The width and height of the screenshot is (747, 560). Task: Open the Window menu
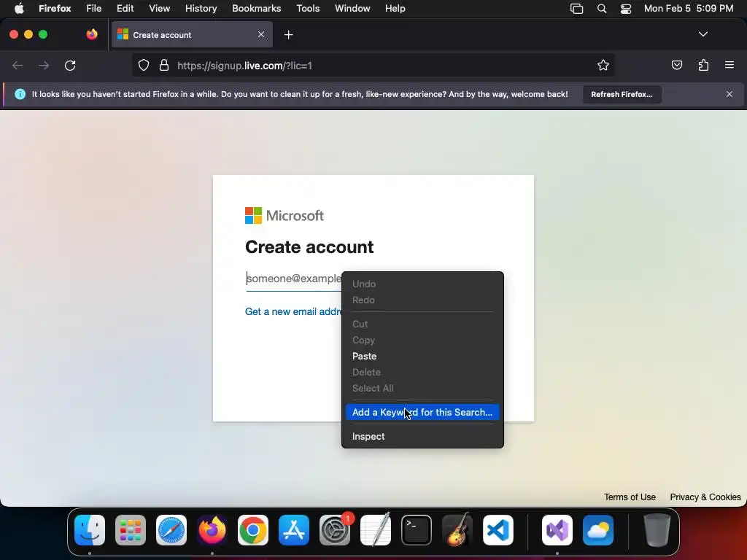point(352,9)
